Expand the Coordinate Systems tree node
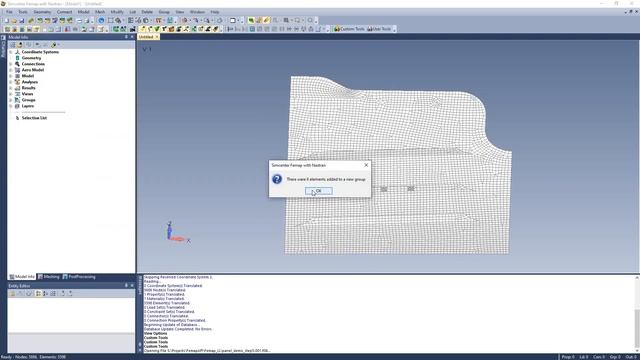The width and height of the screenshot is (640, 360). (11, 52)
